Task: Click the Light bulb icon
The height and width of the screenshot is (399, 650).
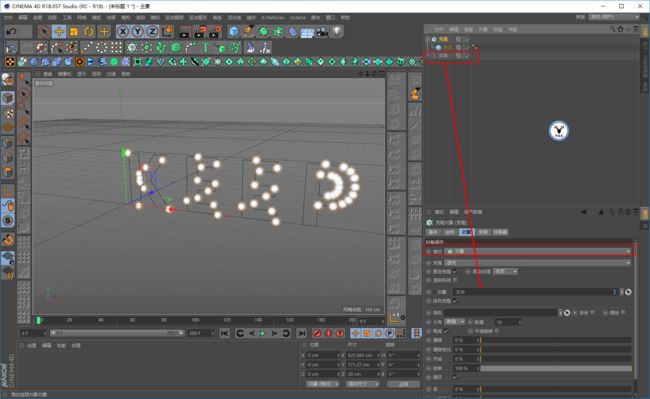Action: coord(337,31)
